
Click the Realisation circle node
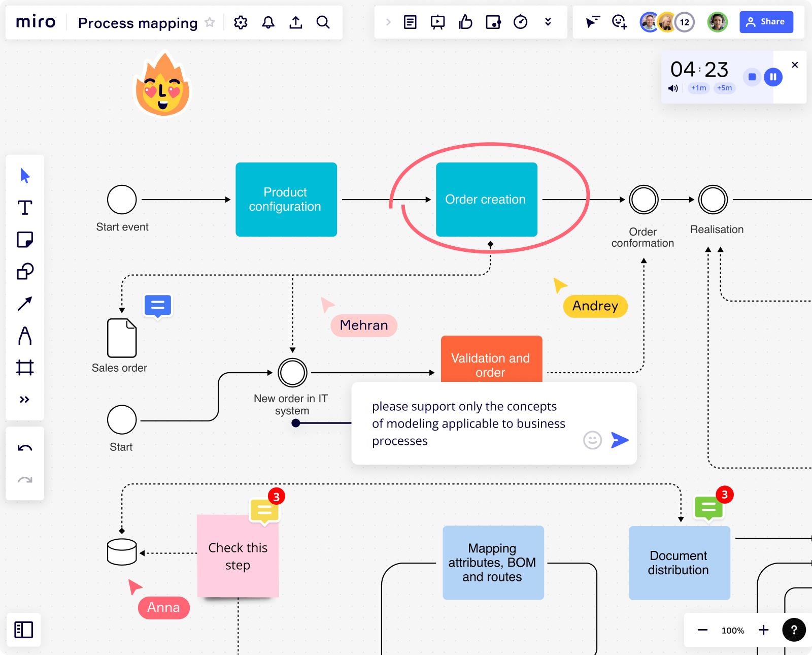point(713,200)
